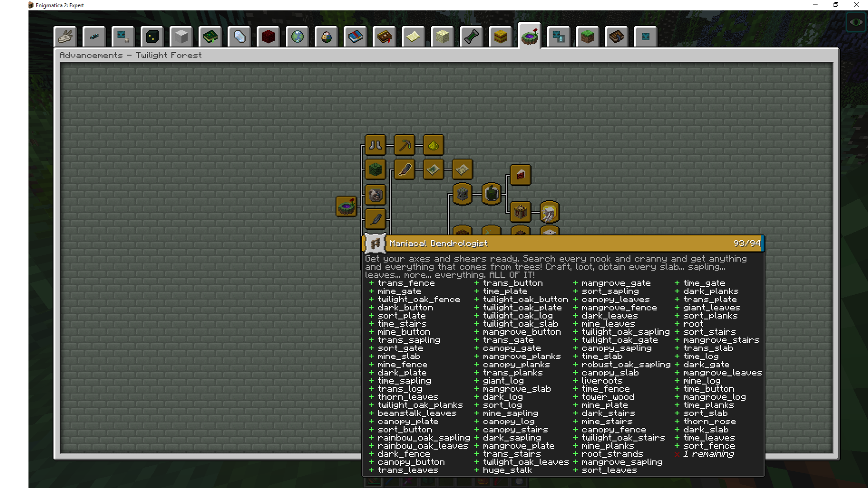The width and height of the screenshot is (868, 488).
Task: Switch to the green book advancements tab
Action: [x=210, y=37]
